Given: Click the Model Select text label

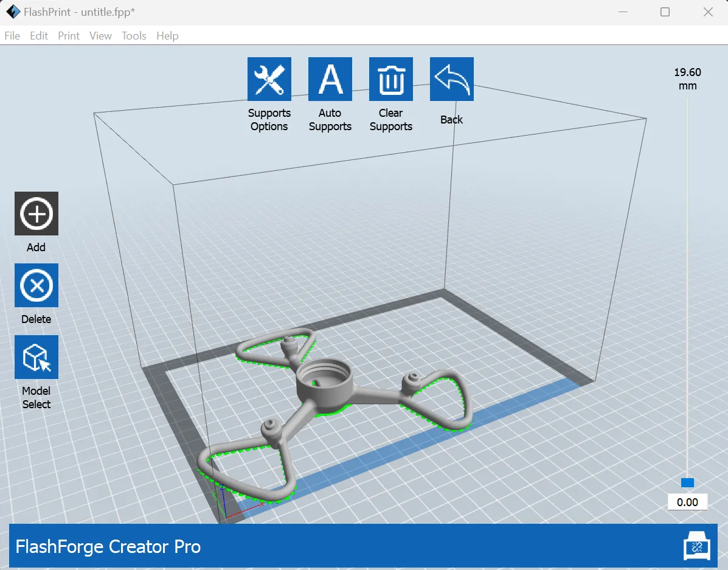Looking at the screenshot, I should click(x=36, y=398).
